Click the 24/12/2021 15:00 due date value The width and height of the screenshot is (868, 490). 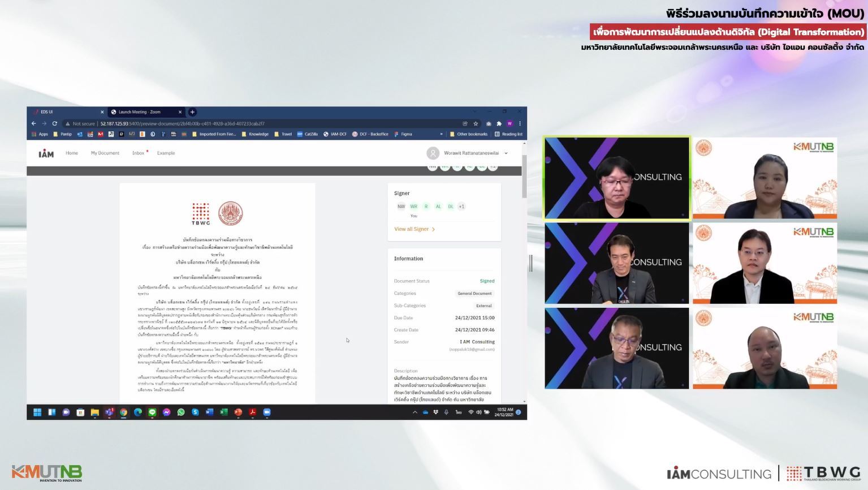[474, 318]
